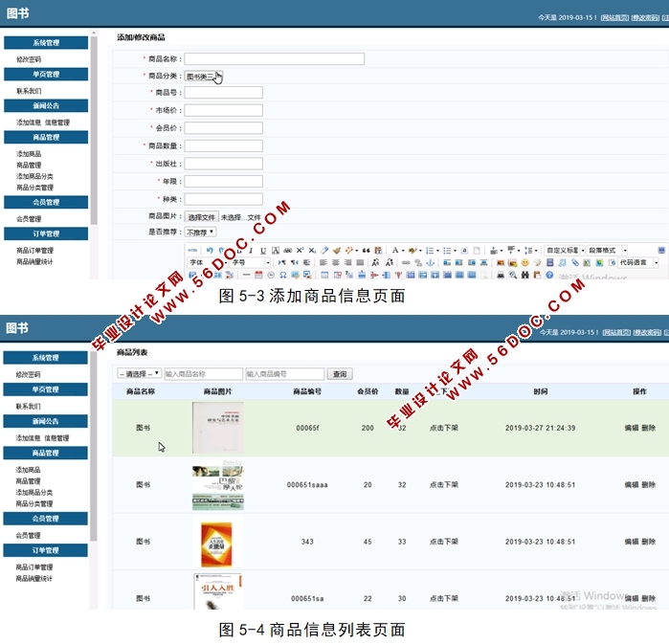Image resolution: width=669 pixels, height=644 pixels.
Task: Click the 查询 search button
Action: (340, 374)
